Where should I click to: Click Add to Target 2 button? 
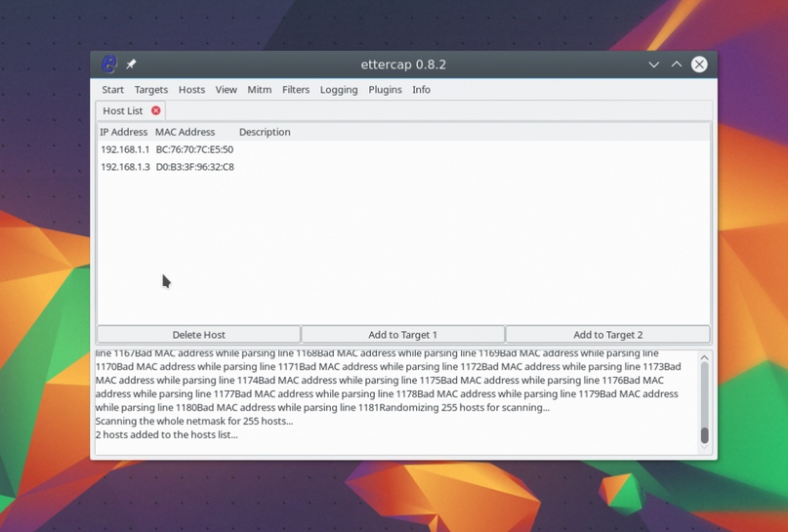pyautogui.click(x=607, y=335)
